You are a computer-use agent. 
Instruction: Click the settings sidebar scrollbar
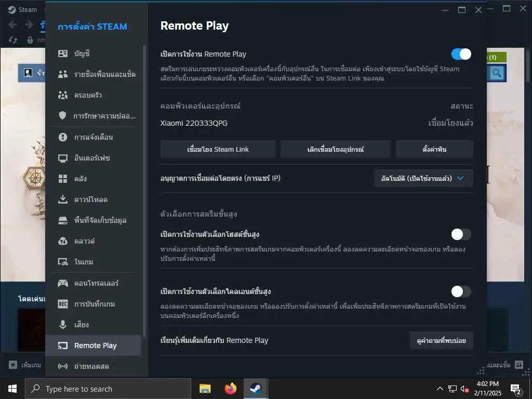144,192
